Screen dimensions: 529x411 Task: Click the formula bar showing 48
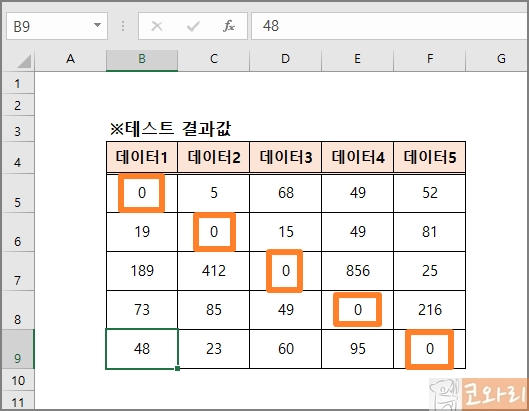pos(390,26)
